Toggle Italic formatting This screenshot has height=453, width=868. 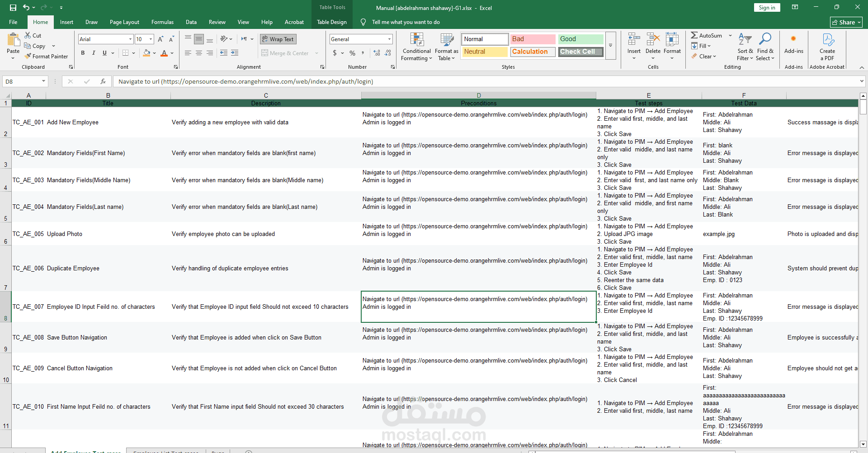(94, 53)
